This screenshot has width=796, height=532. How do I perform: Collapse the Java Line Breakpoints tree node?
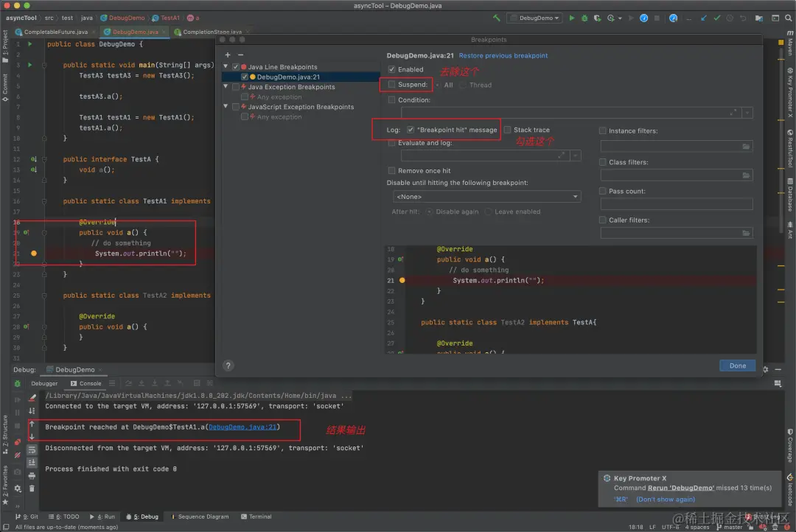[x=227, y=67]
